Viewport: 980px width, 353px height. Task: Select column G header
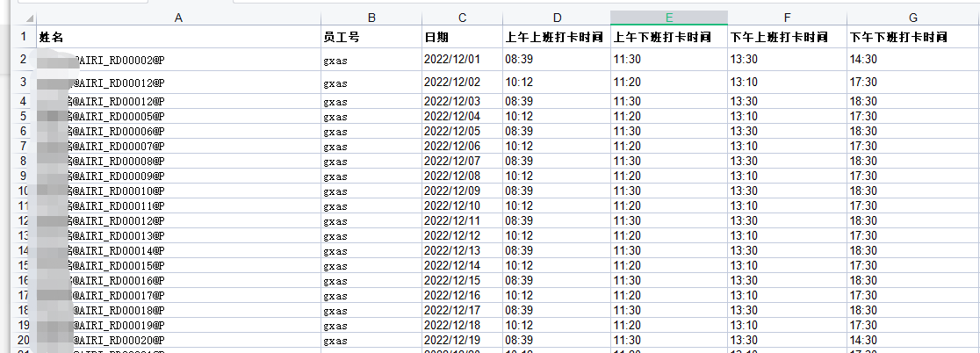[914, 18]
